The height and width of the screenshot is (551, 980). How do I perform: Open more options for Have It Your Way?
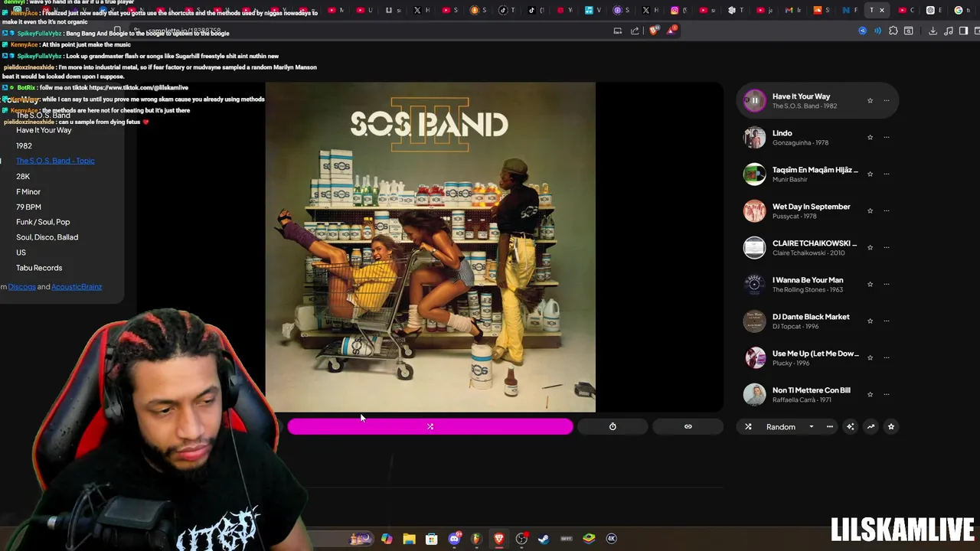[887, 100]
